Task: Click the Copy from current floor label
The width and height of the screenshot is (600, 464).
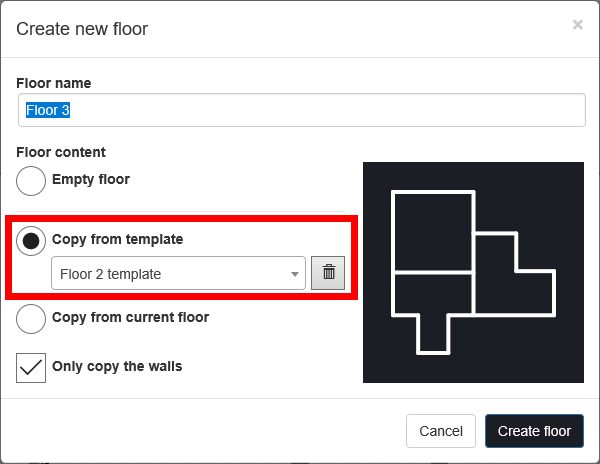Action: click(130, 317)
